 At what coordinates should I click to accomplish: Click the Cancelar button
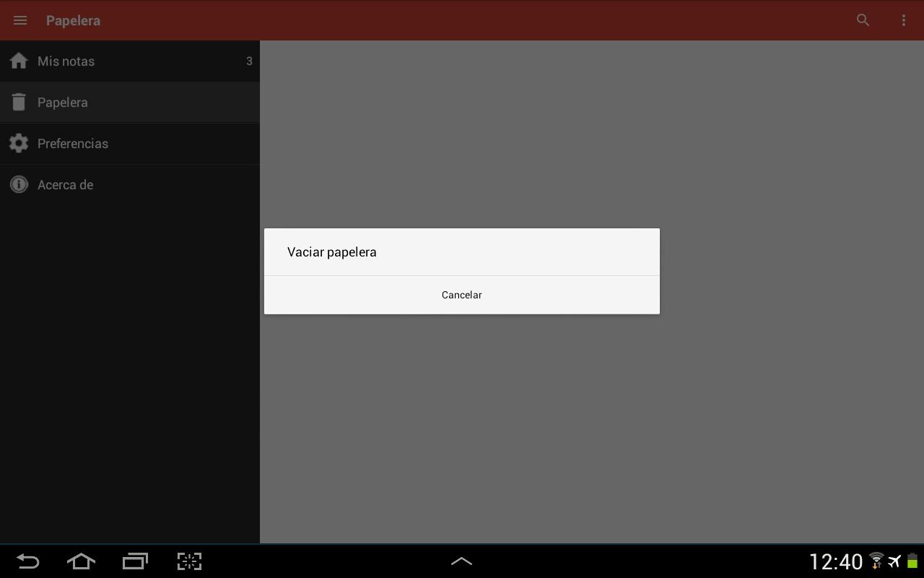click(462, 295)
